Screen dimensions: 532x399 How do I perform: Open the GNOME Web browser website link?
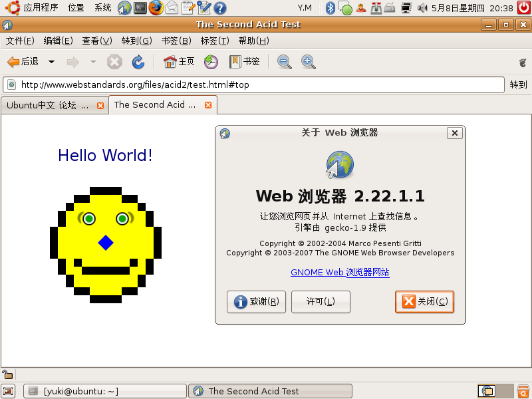tap(340, 272)
